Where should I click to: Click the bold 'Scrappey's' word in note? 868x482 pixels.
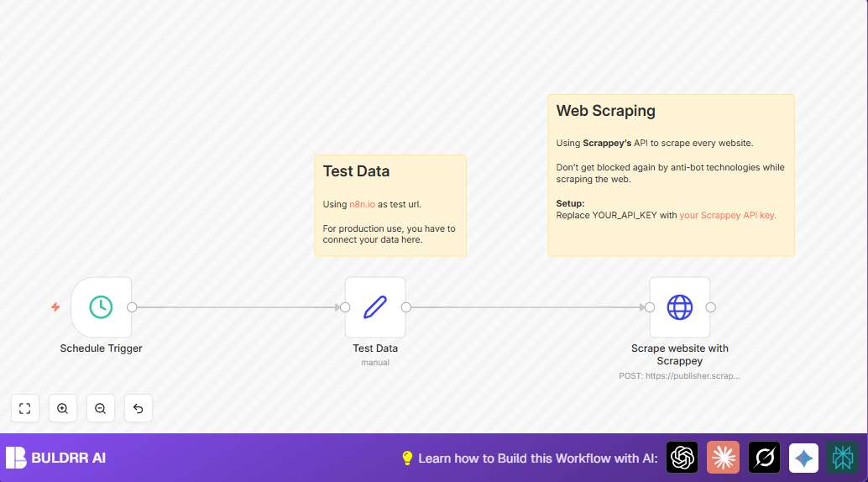click(607, 144)
